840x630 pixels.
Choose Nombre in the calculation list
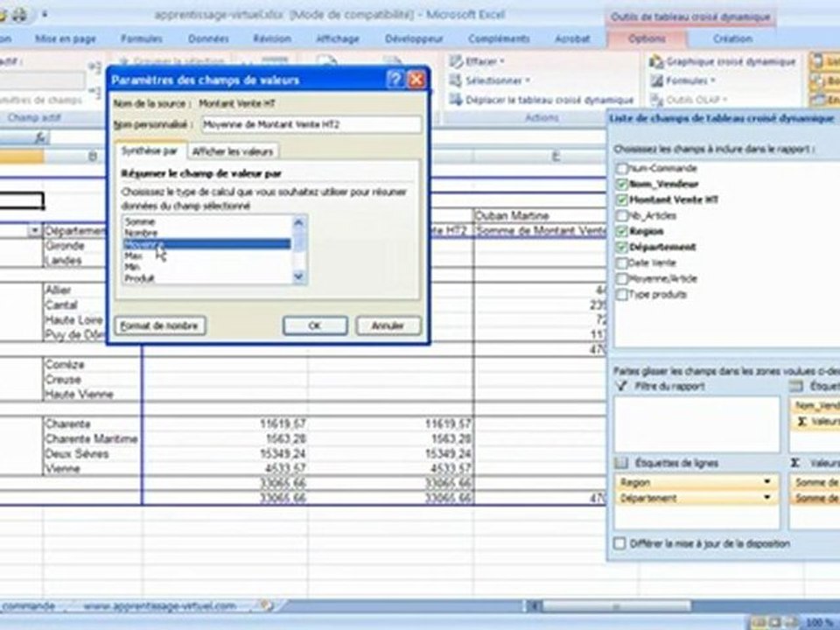point(208,233)
